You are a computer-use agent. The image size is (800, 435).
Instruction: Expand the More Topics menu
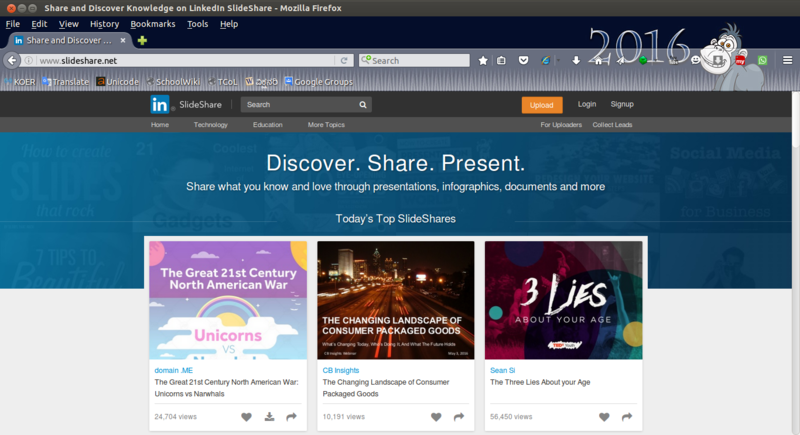[326, 124]
